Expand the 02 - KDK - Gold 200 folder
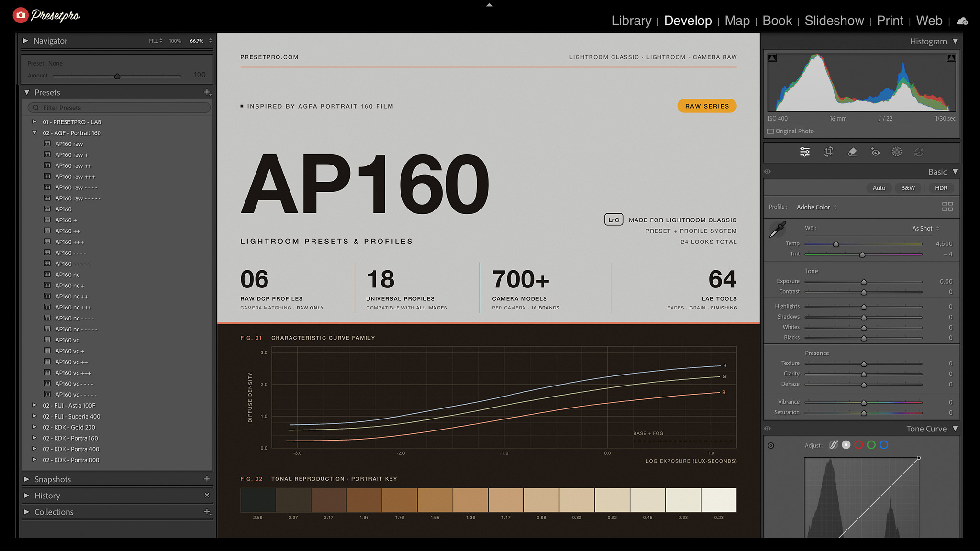980x551 pixels. (x=34, y=427)
